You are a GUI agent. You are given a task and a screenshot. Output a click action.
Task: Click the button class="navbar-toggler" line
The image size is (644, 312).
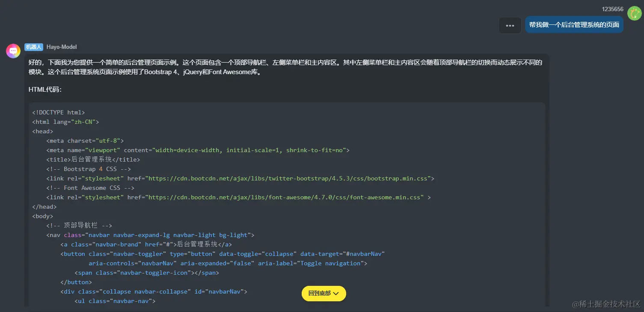[x=223, y=254]
